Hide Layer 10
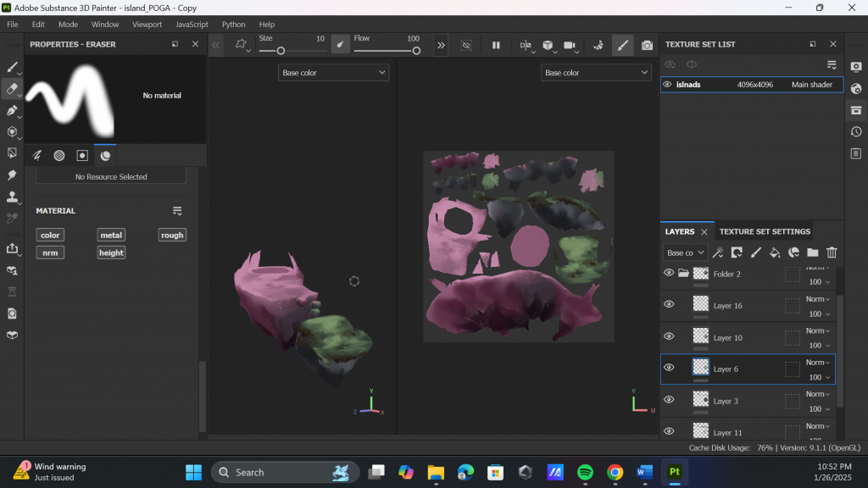Image resolution: width=868 pixels, height=488 pixels. tap(669, 336)
